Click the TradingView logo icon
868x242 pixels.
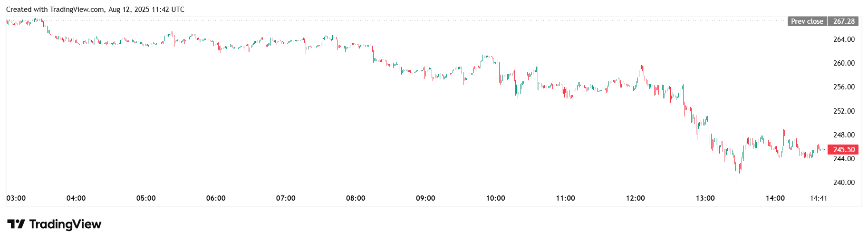pos(16,224)
